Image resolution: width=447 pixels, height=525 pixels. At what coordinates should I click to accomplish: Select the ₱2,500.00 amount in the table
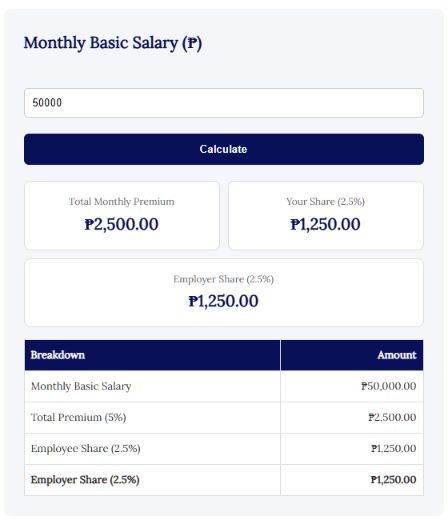(x=392, y=417)
